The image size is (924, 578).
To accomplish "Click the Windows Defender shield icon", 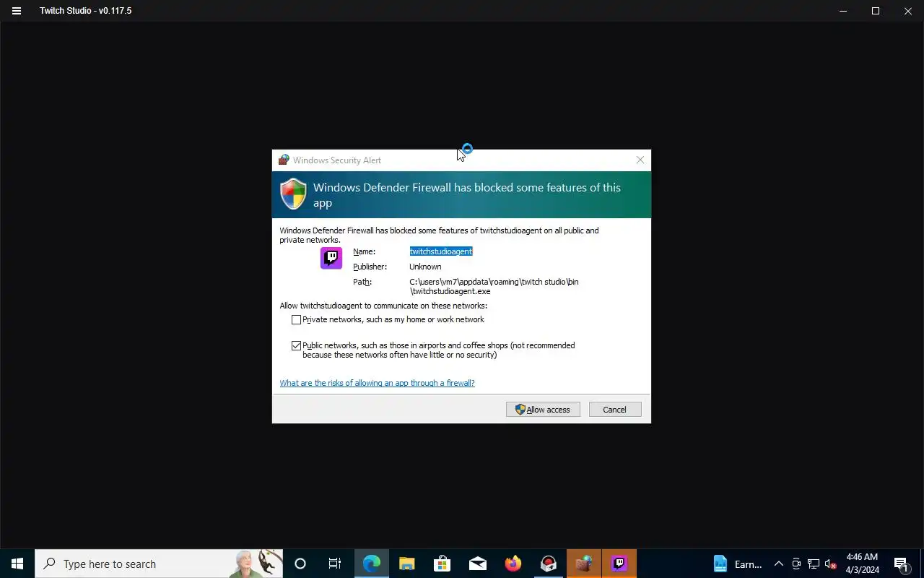I will (293, 194).
